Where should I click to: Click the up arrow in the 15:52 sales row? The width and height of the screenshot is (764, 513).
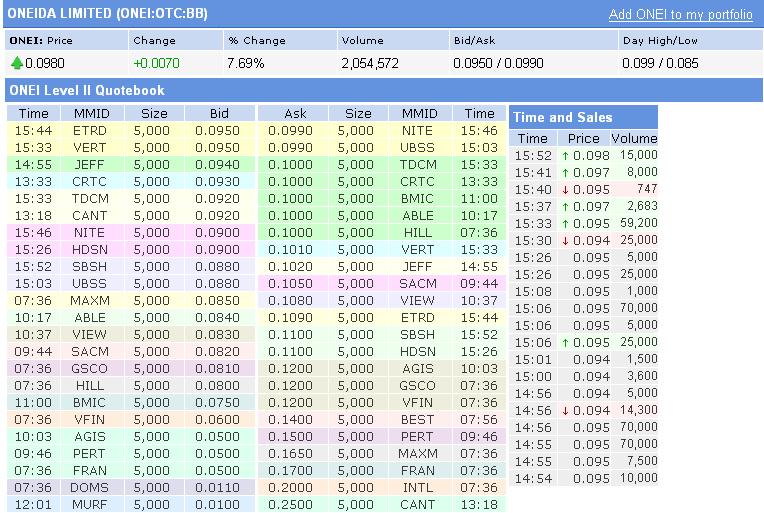coord(565,156)
